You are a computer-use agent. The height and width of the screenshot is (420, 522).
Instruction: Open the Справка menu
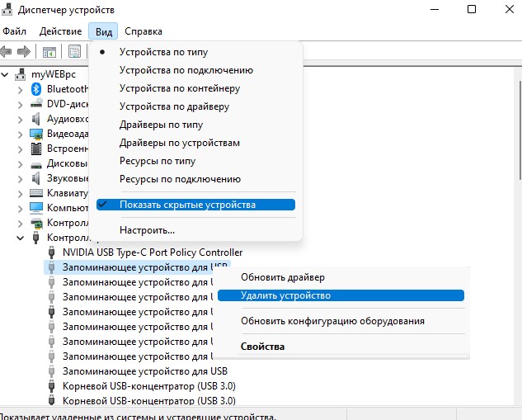tap(143, 31)
